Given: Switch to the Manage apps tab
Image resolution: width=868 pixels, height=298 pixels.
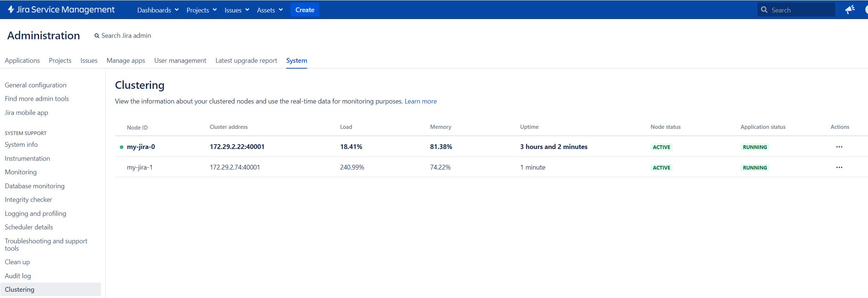Looking at the screenshot, I should (126, 61).
